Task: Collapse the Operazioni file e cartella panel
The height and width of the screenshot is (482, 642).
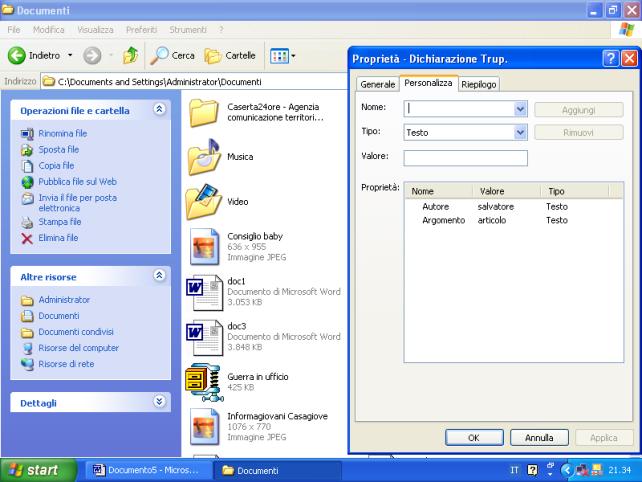Action: pos(159,109)
